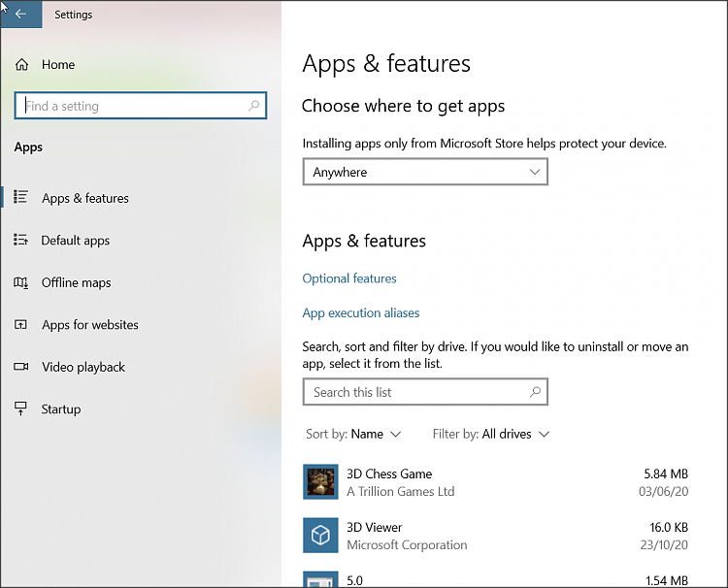This screenshot has width=728, height=588.
Task: Select the 3D Chess Game app icon
Action: [x=320, y=482]
